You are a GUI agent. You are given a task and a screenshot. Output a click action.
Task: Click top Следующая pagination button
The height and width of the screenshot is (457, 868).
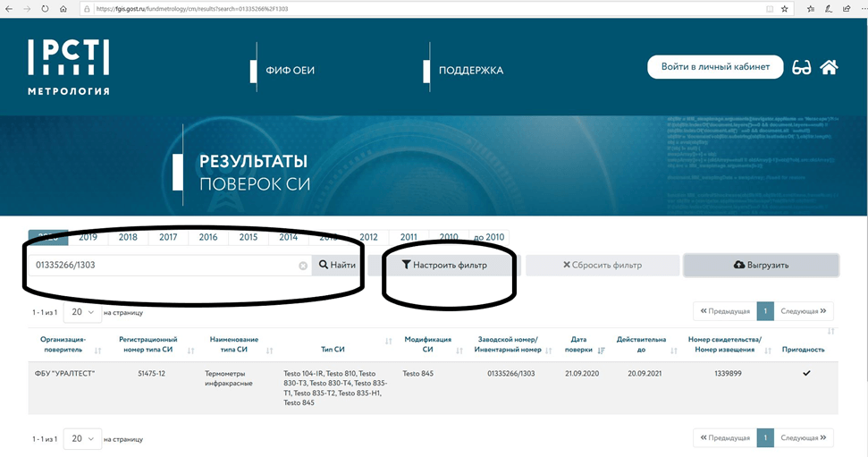[804, 311]
